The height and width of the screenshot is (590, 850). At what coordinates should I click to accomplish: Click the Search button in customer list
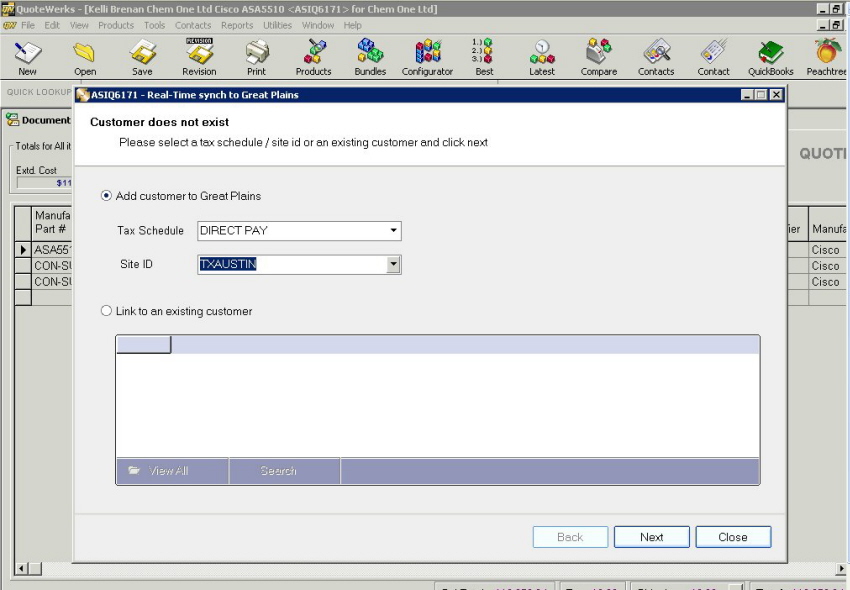tap(285, 471)
